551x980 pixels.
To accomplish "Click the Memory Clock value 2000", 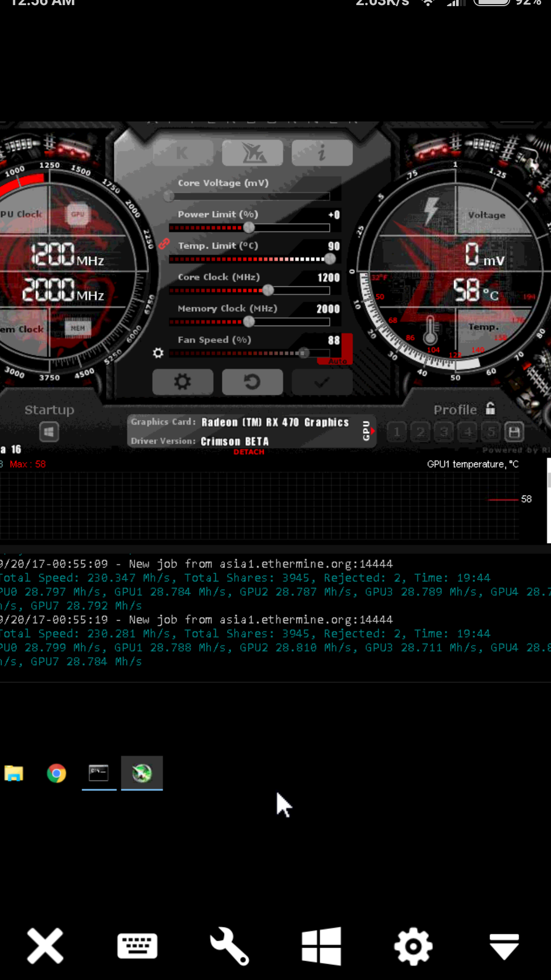I will pyautogui.click(x=328, y=309).
